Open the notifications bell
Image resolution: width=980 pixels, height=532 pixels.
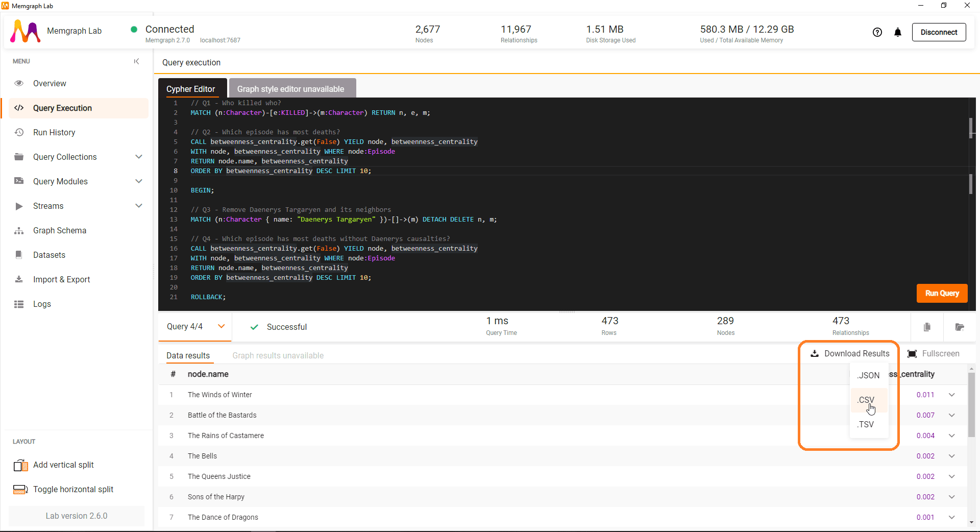[897, 32]
